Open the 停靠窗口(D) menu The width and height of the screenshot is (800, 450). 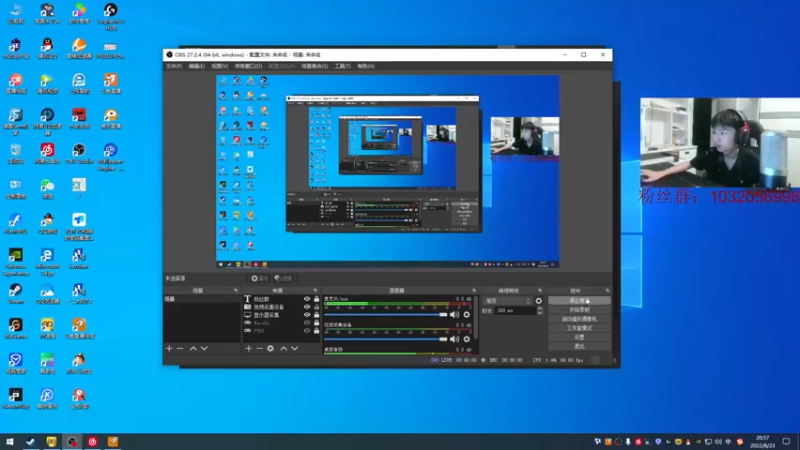(x=248, y=66)
